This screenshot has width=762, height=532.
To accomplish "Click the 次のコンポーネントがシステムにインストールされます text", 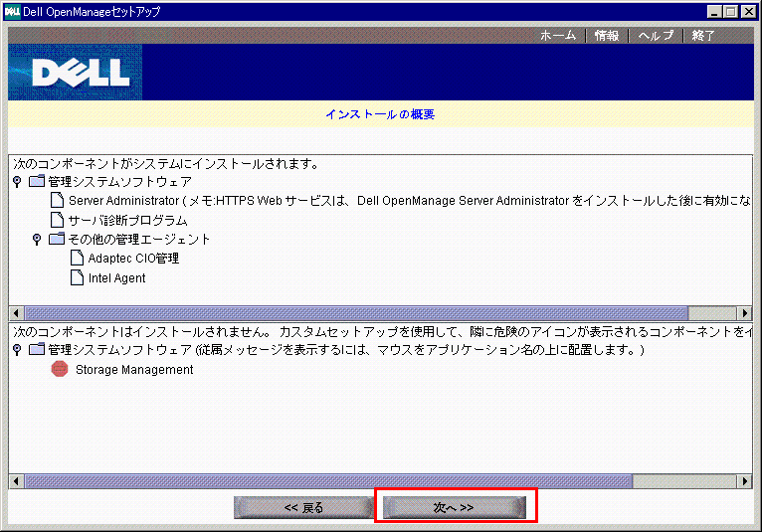I will pos(166,164).
